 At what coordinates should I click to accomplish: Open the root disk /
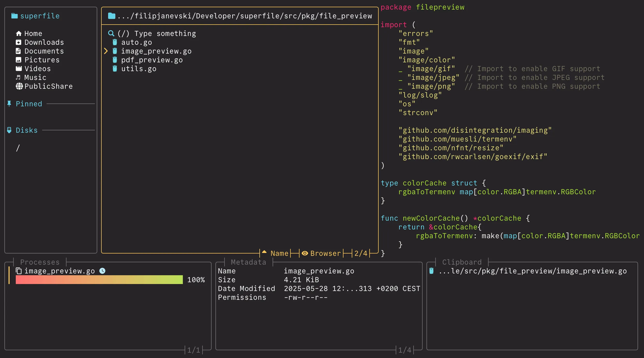coord(18,147)
